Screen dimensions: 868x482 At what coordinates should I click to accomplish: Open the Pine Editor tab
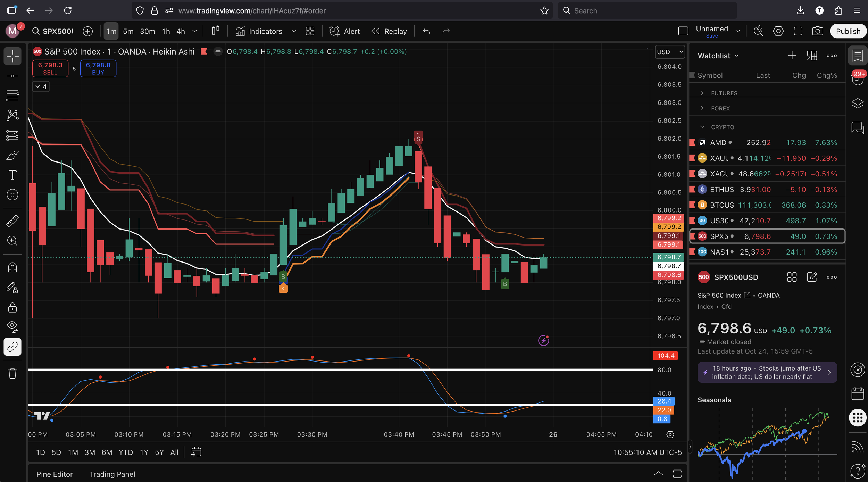click(x=55, y=474)
